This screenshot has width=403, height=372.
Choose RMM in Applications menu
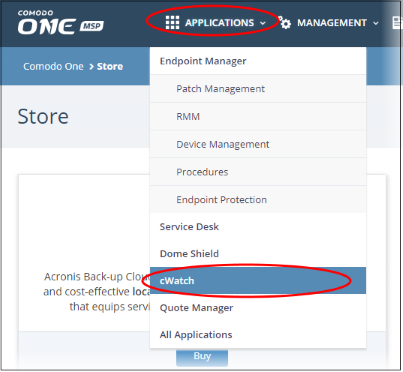coord(258,116)
